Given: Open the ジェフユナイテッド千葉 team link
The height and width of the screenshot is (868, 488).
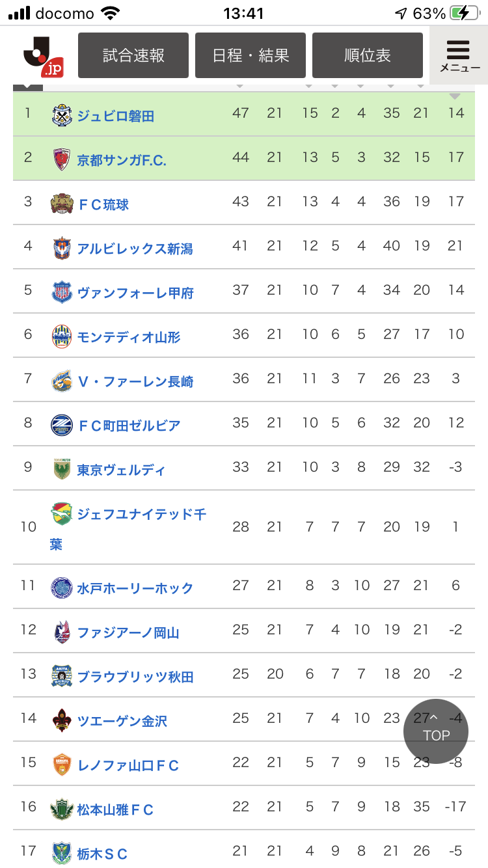Looking at the screenshot, I should tap(141, 515).
